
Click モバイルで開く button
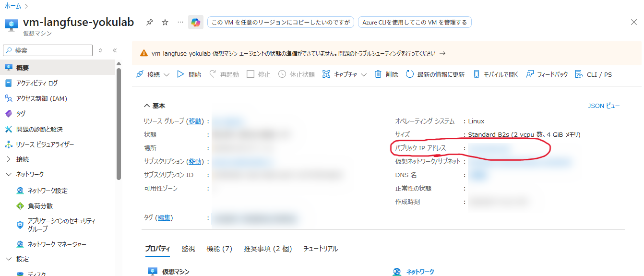click(496, 74)
